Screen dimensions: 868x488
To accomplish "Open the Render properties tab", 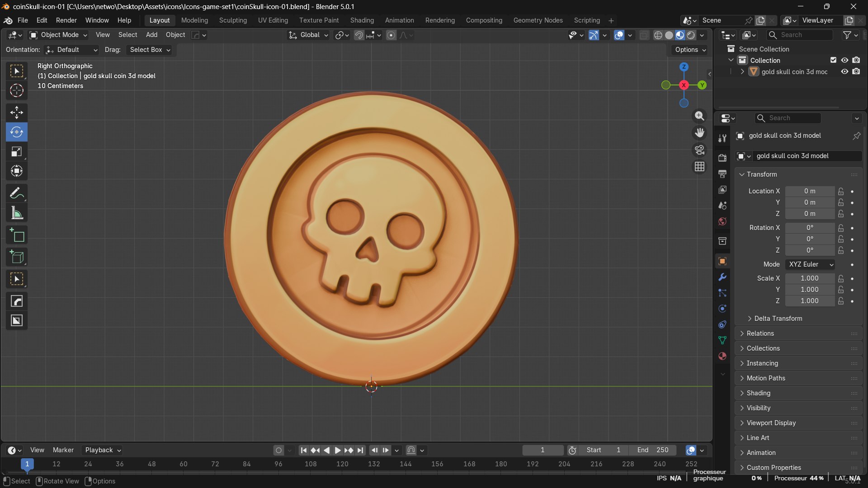I will pos(722,158).
